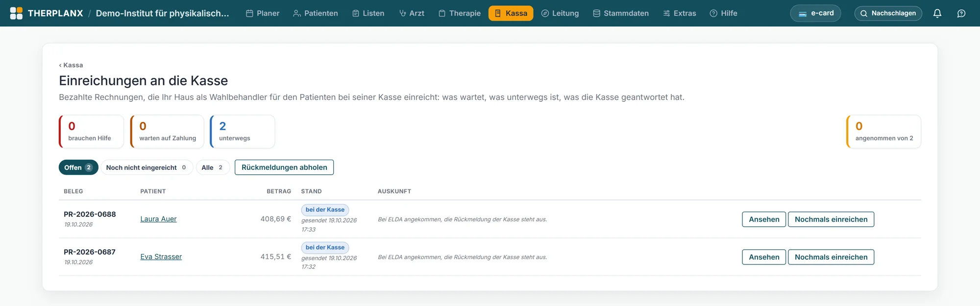Click Ansehen for receipt PR-2026-0687

coord(764,257)
